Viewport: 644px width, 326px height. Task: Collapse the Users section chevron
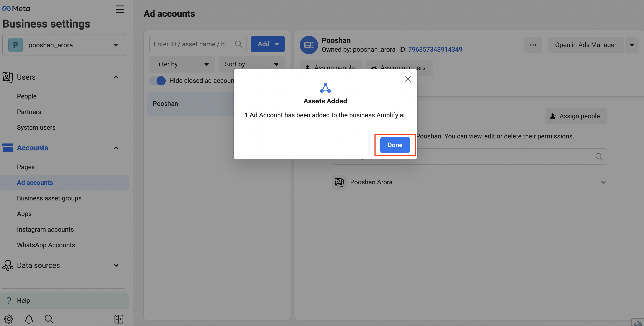pos(116,77)
